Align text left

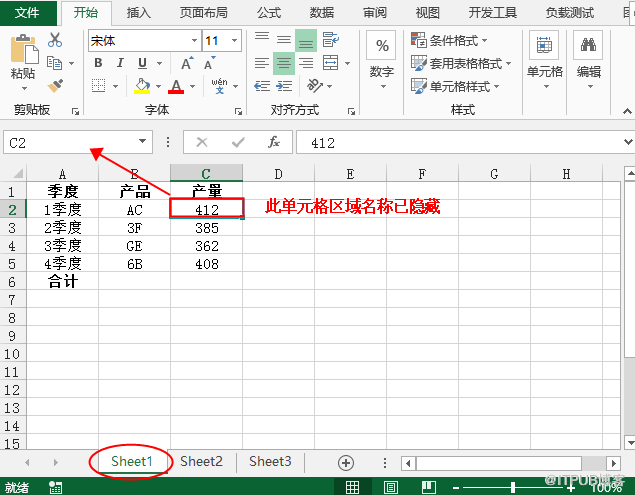point(262,63)
